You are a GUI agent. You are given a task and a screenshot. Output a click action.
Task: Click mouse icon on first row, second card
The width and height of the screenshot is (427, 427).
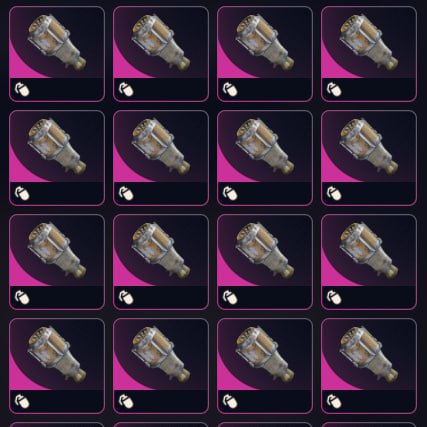coord(126,89)
